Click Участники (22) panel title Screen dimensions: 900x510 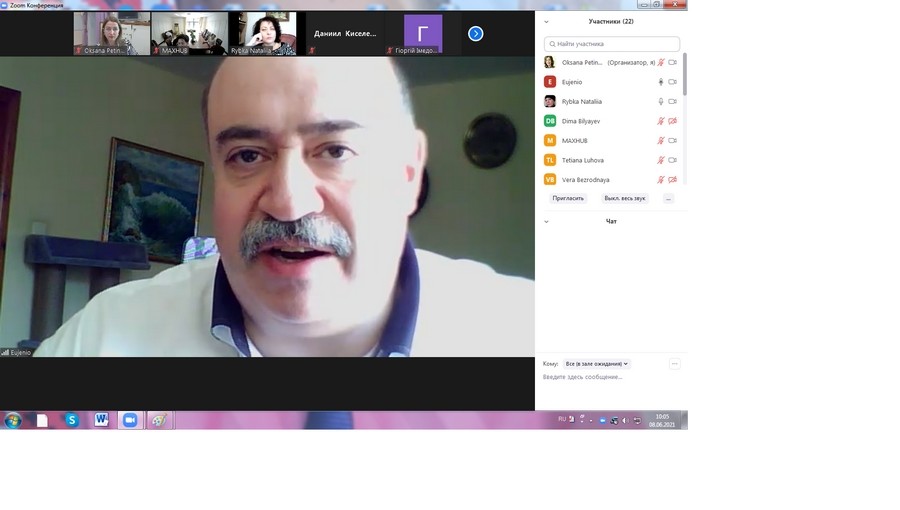pos(611,21)
